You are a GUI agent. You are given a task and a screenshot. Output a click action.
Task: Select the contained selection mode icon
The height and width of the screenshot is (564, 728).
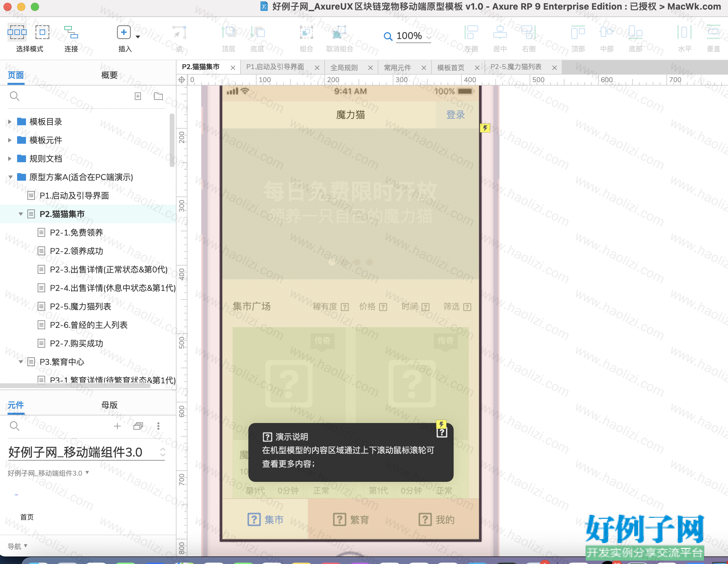[42, 33]
